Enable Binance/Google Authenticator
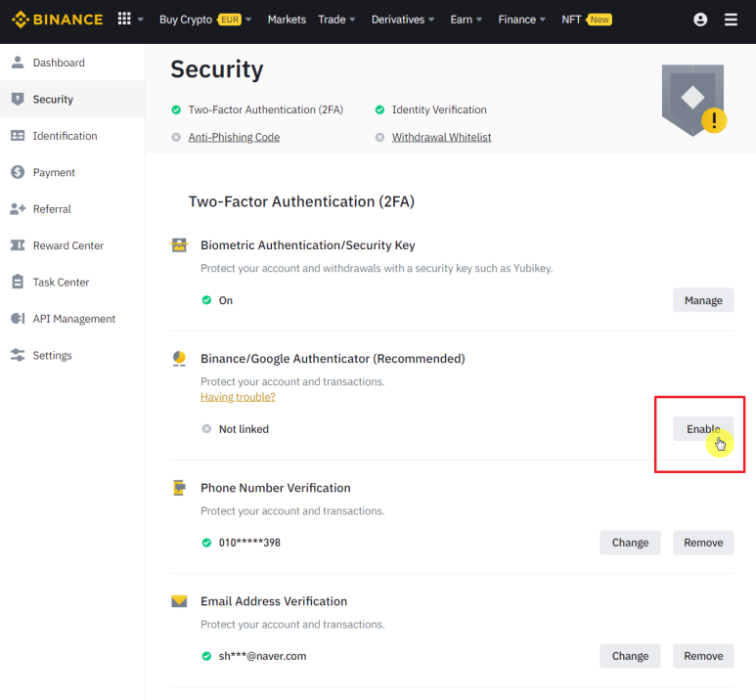This screenshot has height=700, width=756. (702, 429)
